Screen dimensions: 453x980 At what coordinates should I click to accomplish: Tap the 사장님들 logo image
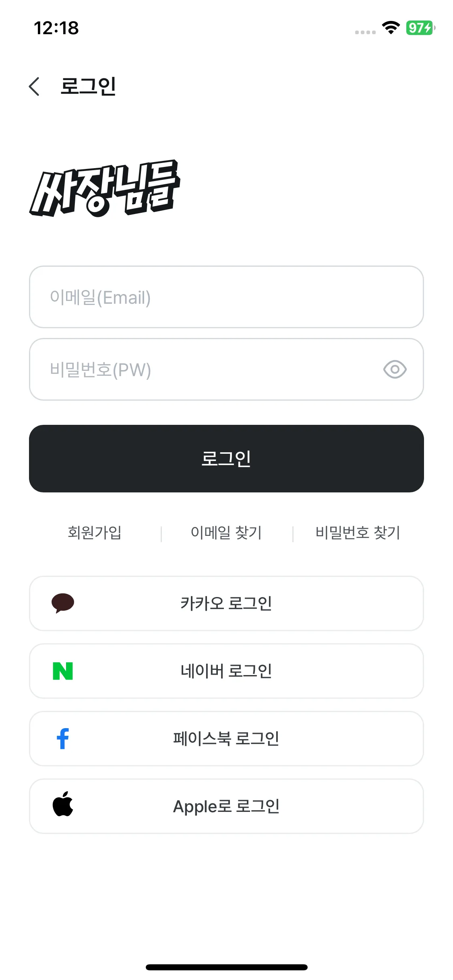(105, 188)
